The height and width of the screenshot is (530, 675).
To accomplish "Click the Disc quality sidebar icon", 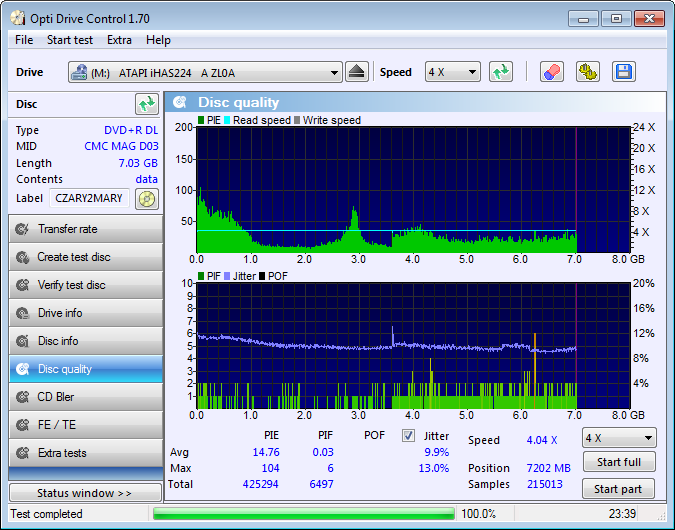I will point(22,369).
